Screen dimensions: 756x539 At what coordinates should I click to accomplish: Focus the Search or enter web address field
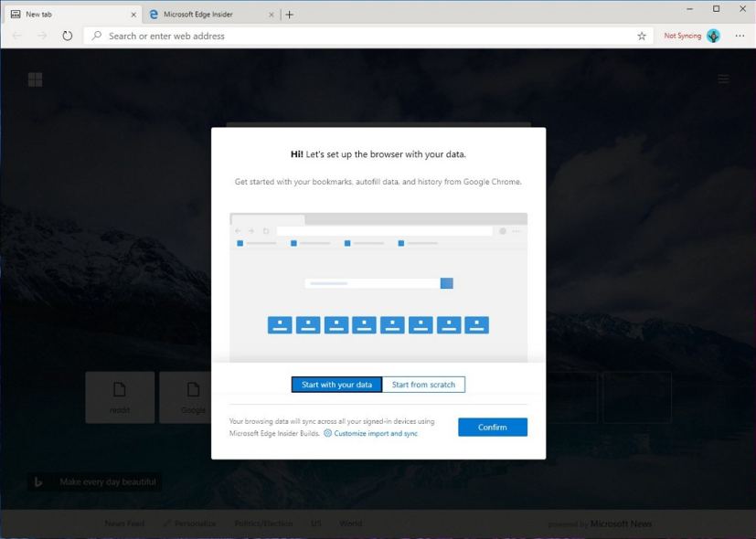368,36
